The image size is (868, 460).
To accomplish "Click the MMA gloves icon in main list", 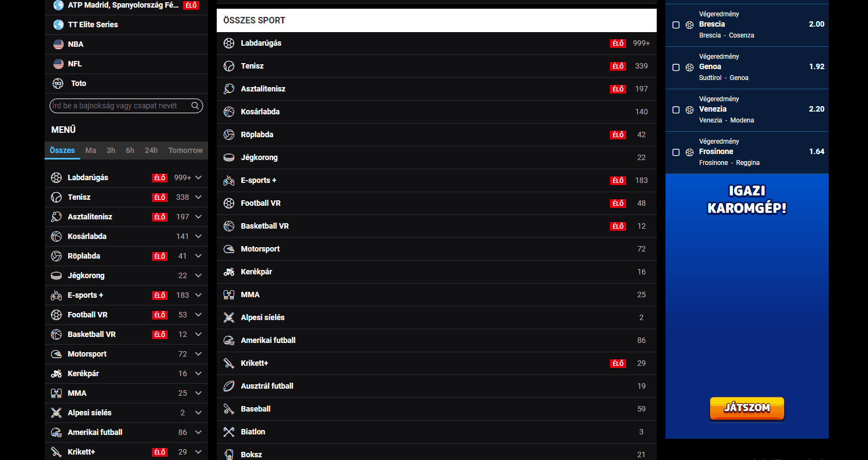I will point(229,295).
